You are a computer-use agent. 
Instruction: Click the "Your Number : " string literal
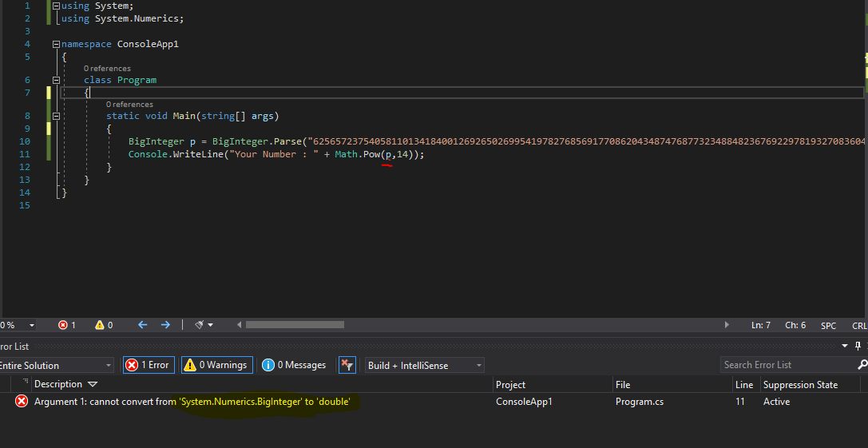pyautogui.click(x=272, y=154)
